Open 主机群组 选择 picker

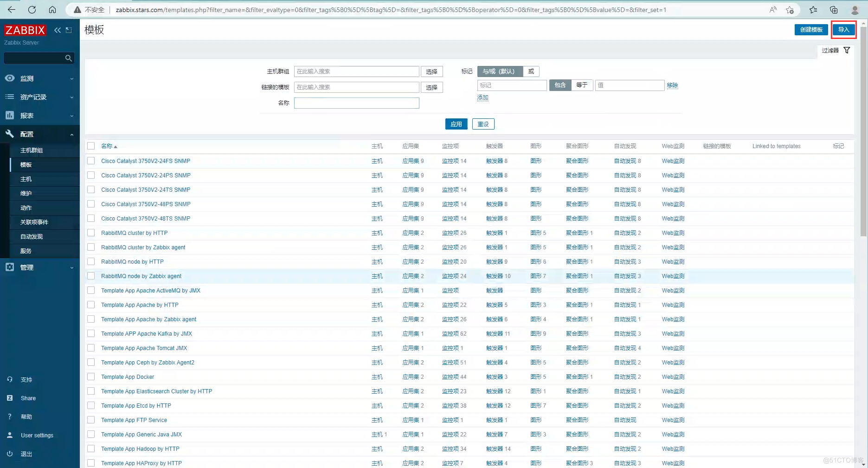432,71
